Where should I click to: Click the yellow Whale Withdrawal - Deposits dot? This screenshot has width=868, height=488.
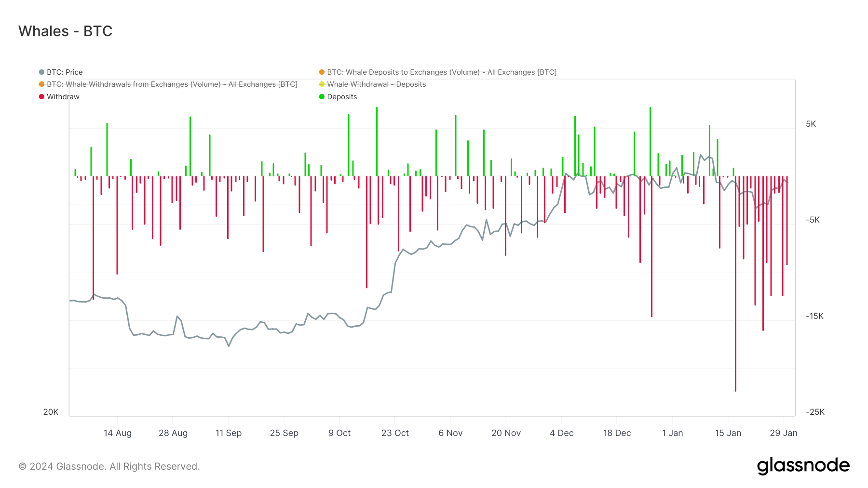pyautogui.click(x=321, y=84)
